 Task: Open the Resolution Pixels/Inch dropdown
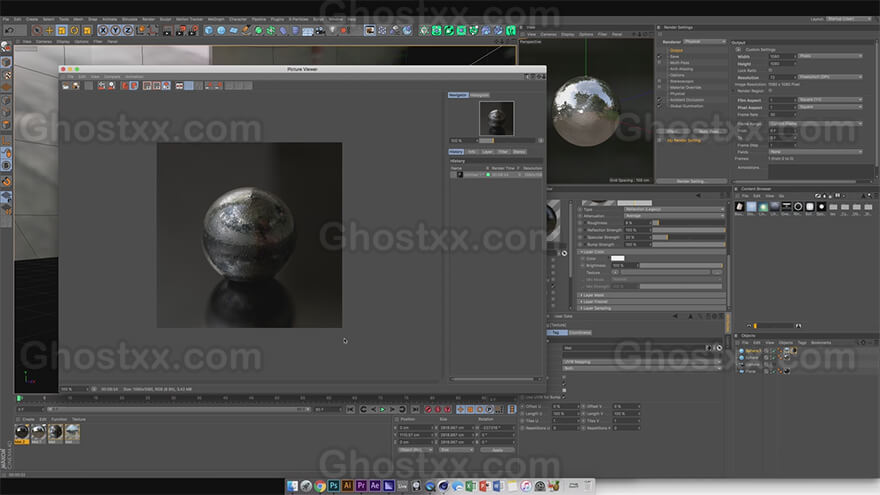click(x=830, y=77)
